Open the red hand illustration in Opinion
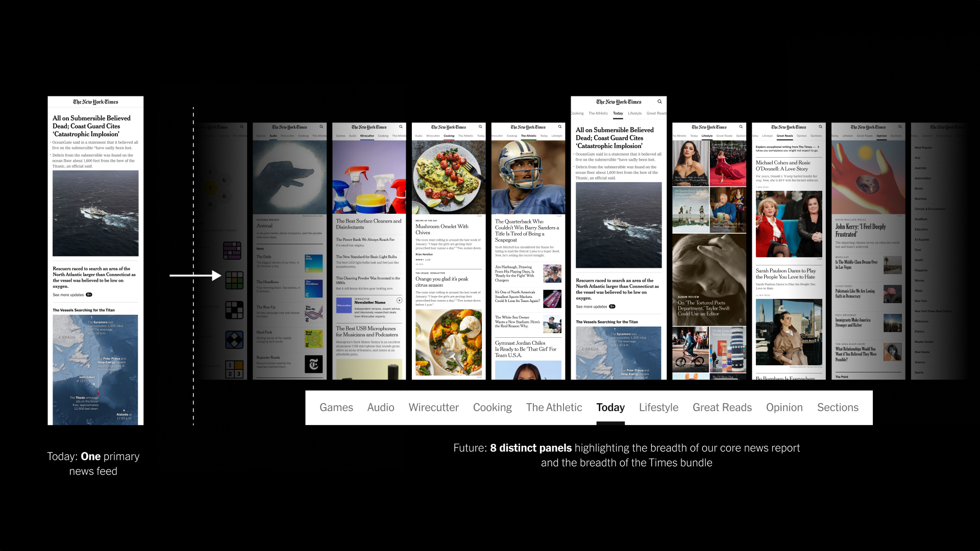Screen dimensions: 980x551 (868, 177)
